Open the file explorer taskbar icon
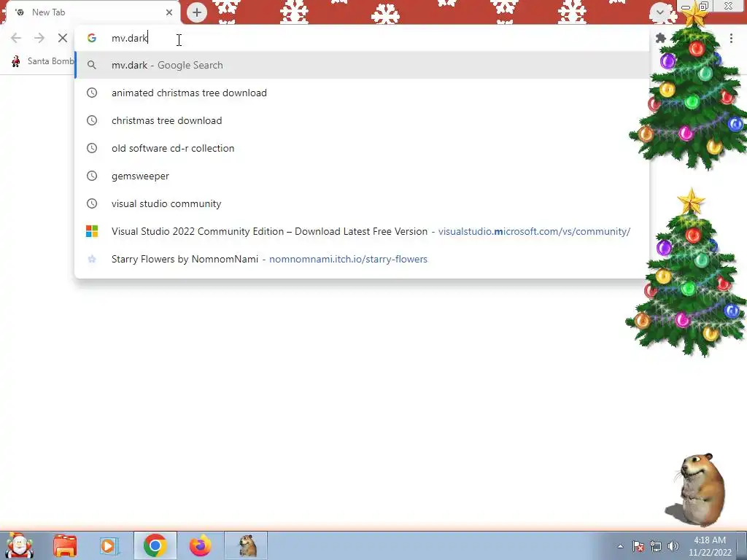Viewport: 747px width, 560px height. coord(65,545)
